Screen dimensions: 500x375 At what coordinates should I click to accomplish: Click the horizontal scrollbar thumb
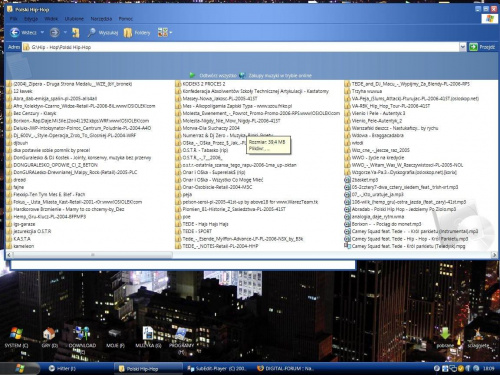[x=92, y=255]
